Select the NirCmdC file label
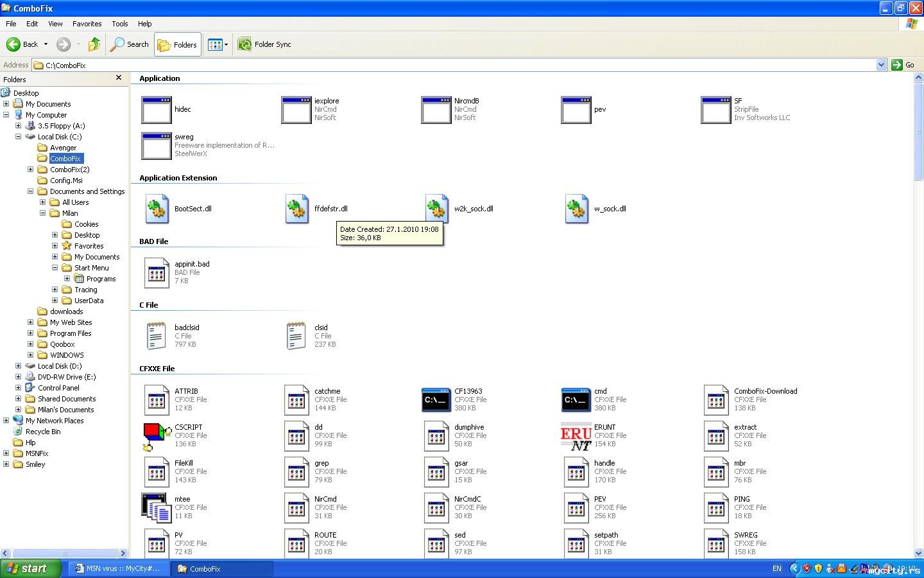The height and width of the screenshot is (578, 924). pos(467,499)
